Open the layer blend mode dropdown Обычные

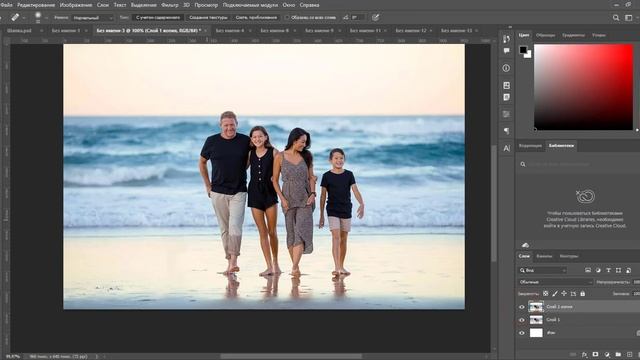click(556, 282)
